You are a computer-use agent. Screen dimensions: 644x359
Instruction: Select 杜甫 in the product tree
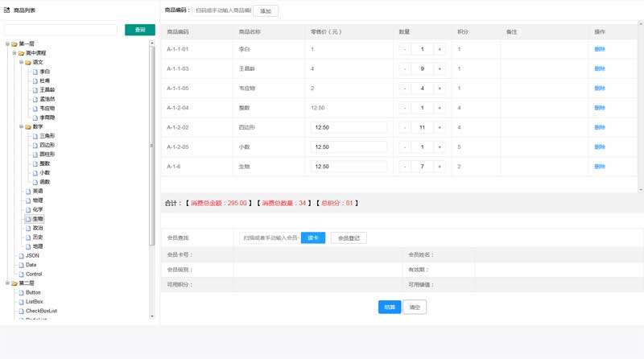pyautogui.click(x=45, y=80)
